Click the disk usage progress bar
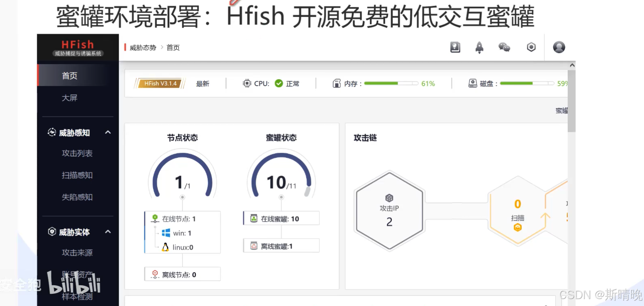 tap(527, 83)
